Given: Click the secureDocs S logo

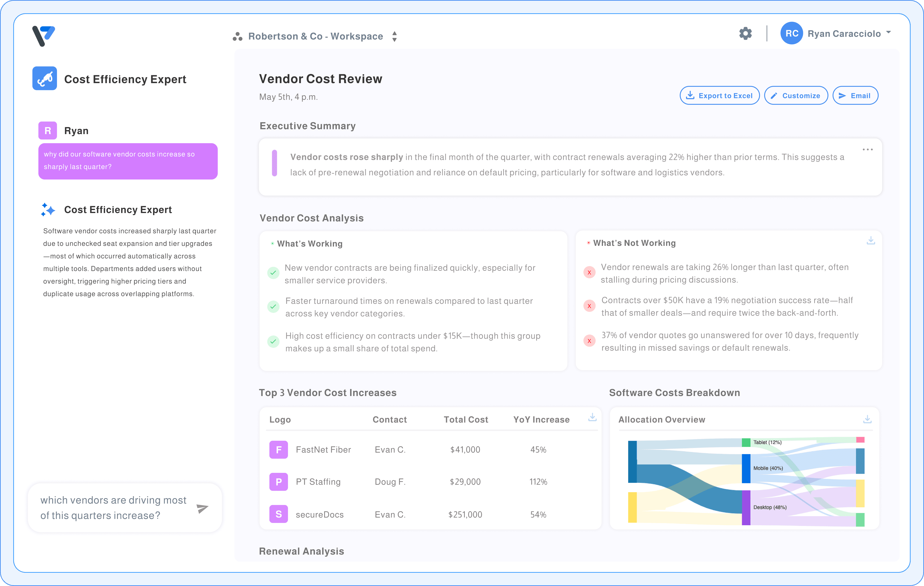Looking at the screenshot, I should (279, 514).
